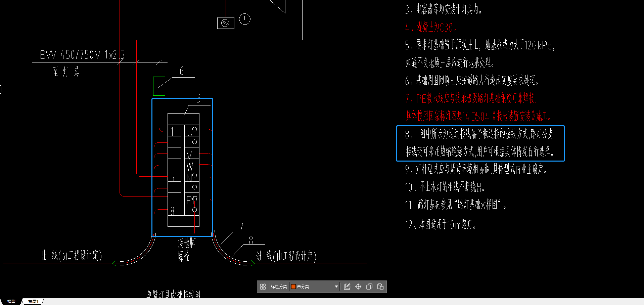Click the copy annotation icon

[369, 287]
